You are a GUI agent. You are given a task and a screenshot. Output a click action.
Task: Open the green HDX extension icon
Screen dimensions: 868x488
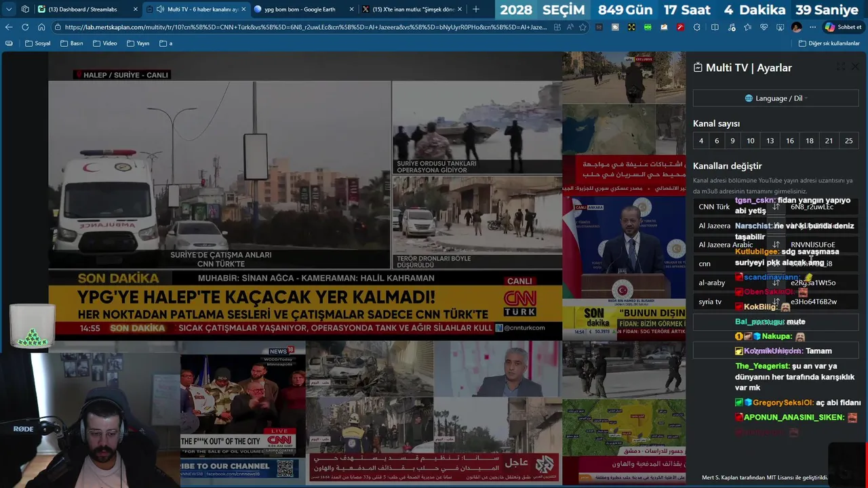[x=648, y=27]
